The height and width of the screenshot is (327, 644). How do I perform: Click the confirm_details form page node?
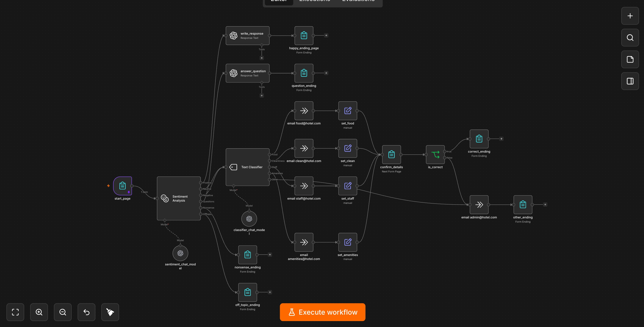pyautogui.click(x=391, y=154)
